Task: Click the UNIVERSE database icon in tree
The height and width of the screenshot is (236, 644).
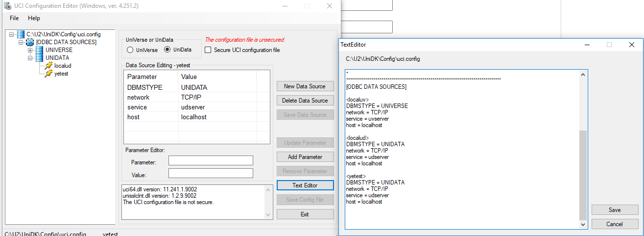Action: tap(39, 50)
